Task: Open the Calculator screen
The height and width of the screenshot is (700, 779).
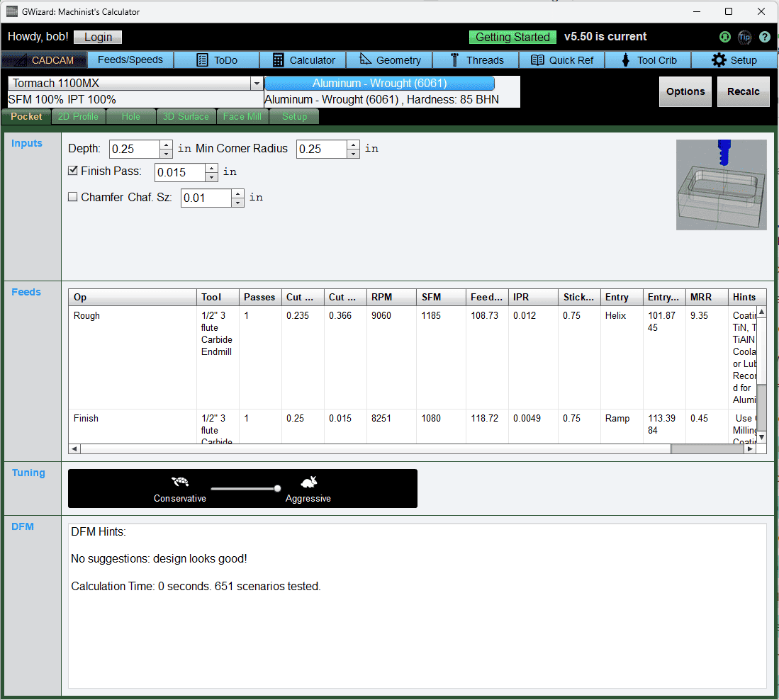Action: (x=303, y=60)
